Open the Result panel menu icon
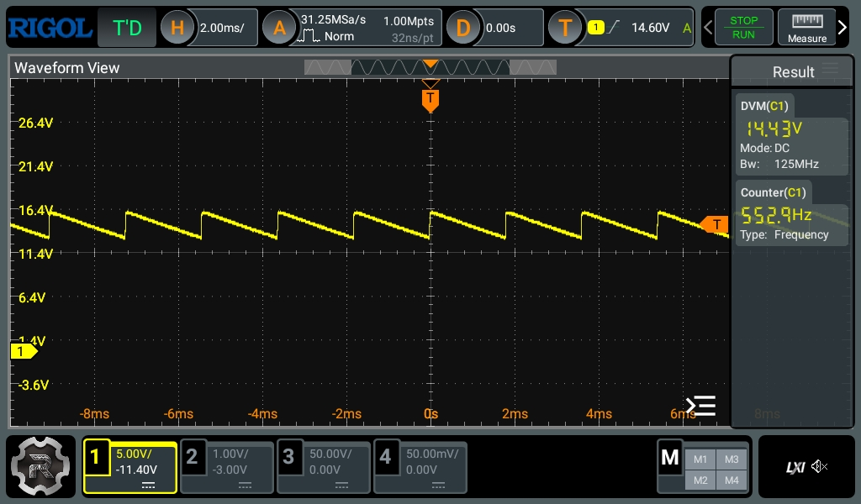This screenshot has height=504, width=861. (830, 71)
